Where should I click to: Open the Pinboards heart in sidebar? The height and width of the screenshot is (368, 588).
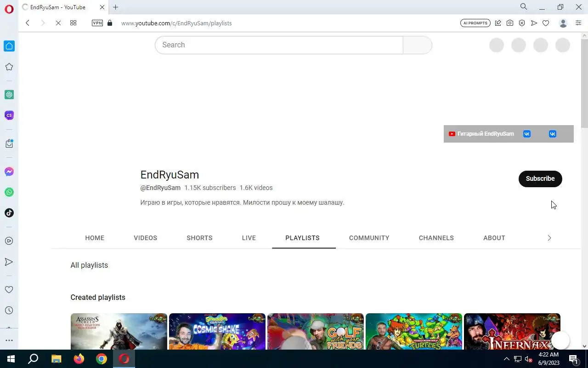(9, 290)
